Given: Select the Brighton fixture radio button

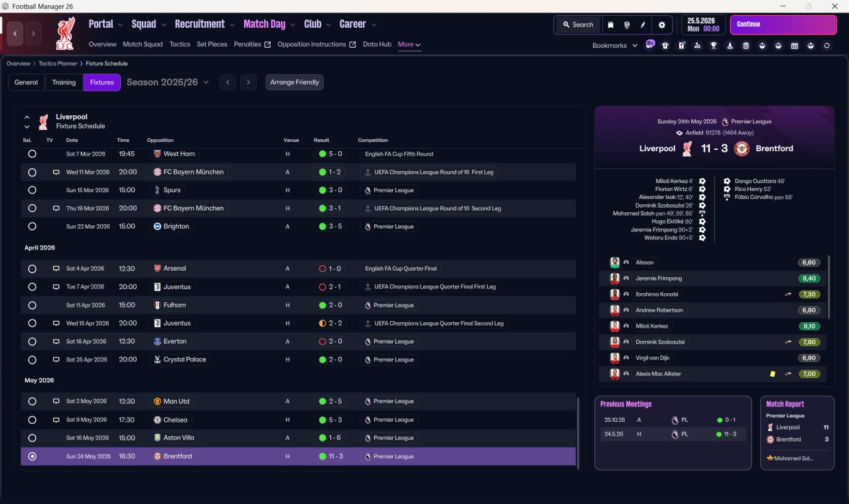Looking at the screenshot, I should 32,226.
